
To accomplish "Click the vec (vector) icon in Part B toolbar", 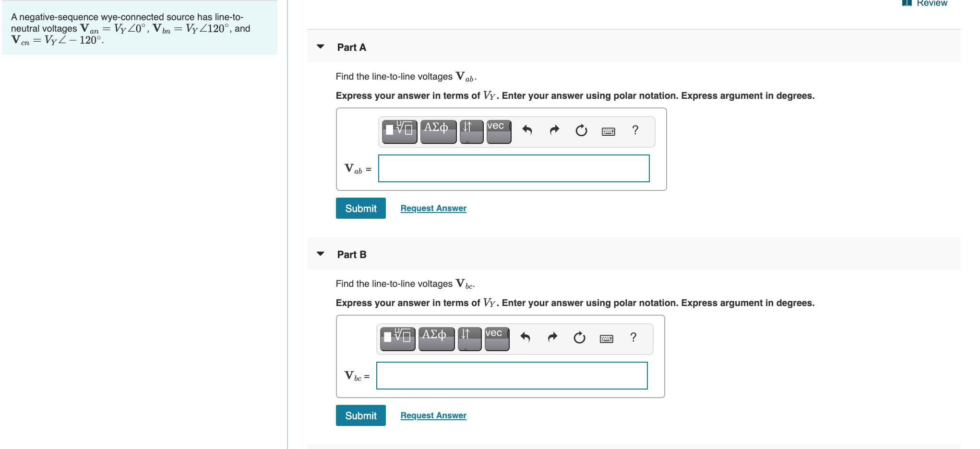I will tap(496, 337).
